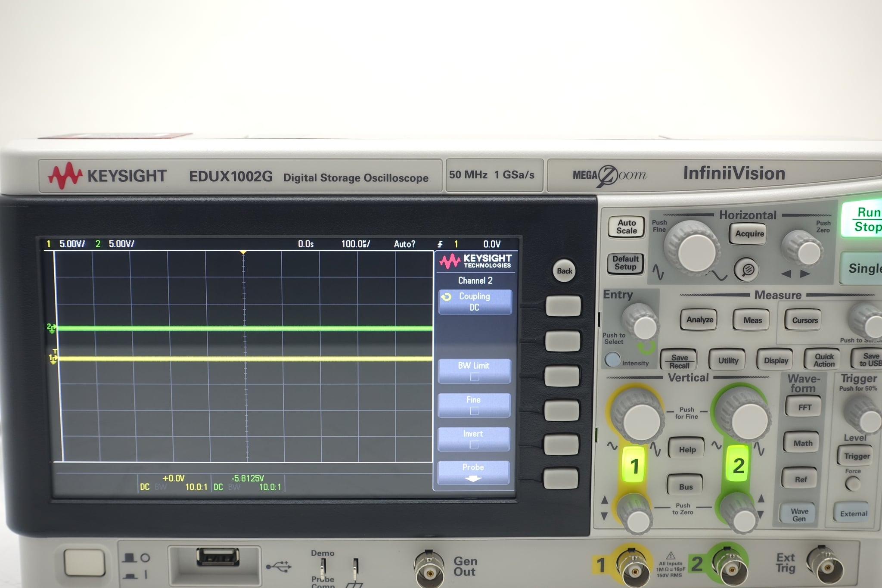The height and width of the screenshot is (588, 882).
Task: Click the channel 2 5.00V/ scale readout
Action: [x=121, y=244]
